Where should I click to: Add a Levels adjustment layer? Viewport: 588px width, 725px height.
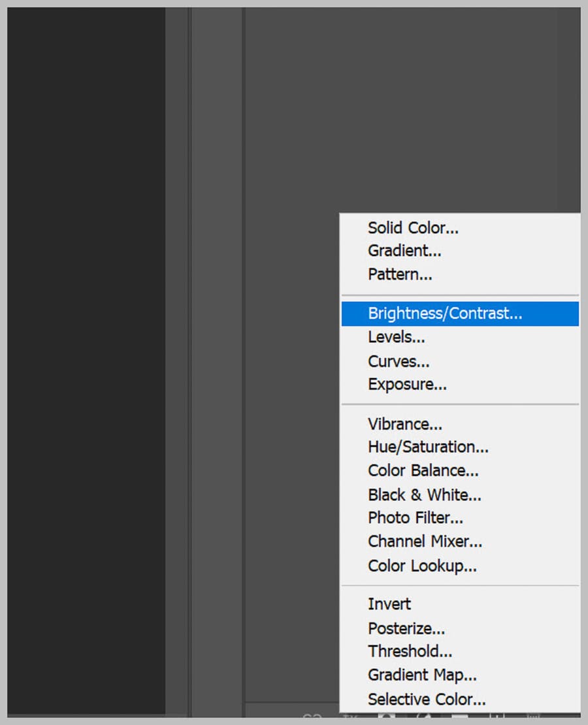(x=396, y=337)
